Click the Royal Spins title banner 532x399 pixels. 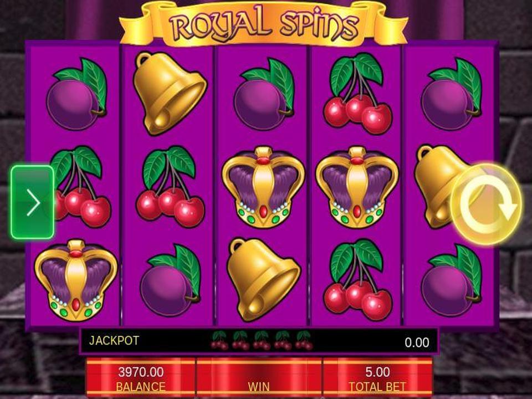264,24
